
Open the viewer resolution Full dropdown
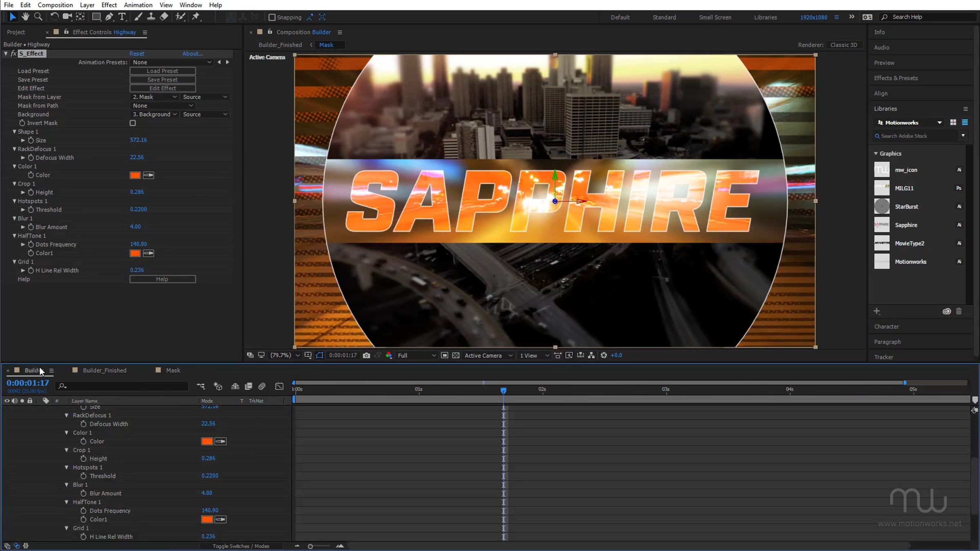click(416, 355)
